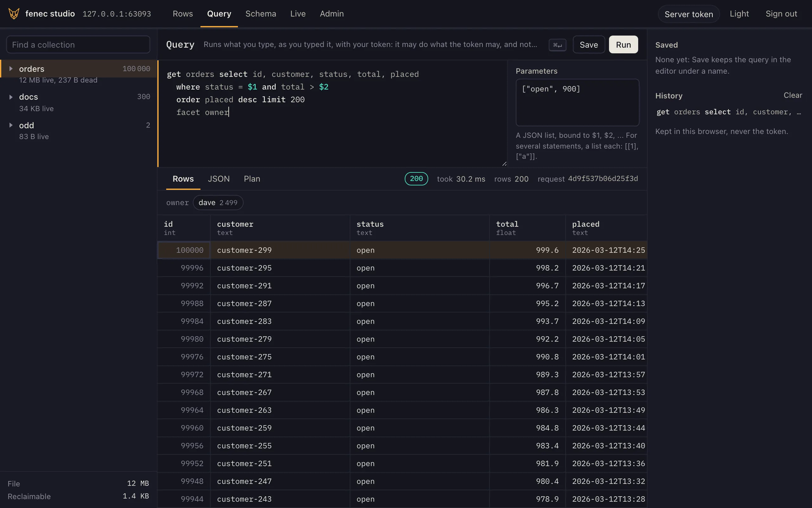
Task: Click the 'rows 200' count
Action: tap(511, 179)
